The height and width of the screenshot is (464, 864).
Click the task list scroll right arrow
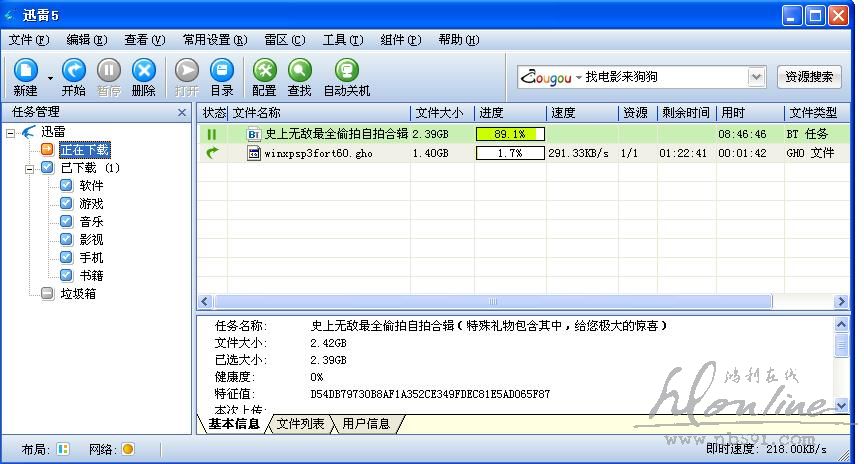841,301
